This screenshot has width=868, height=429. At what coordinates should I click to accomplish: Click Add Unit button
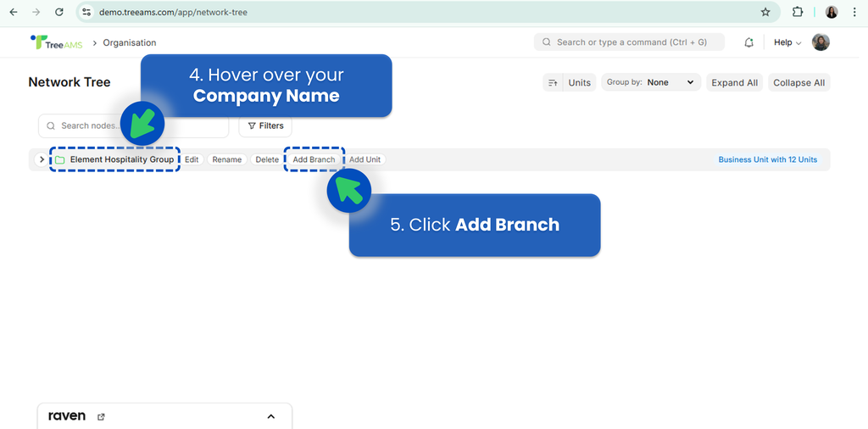tap(365, 159)
